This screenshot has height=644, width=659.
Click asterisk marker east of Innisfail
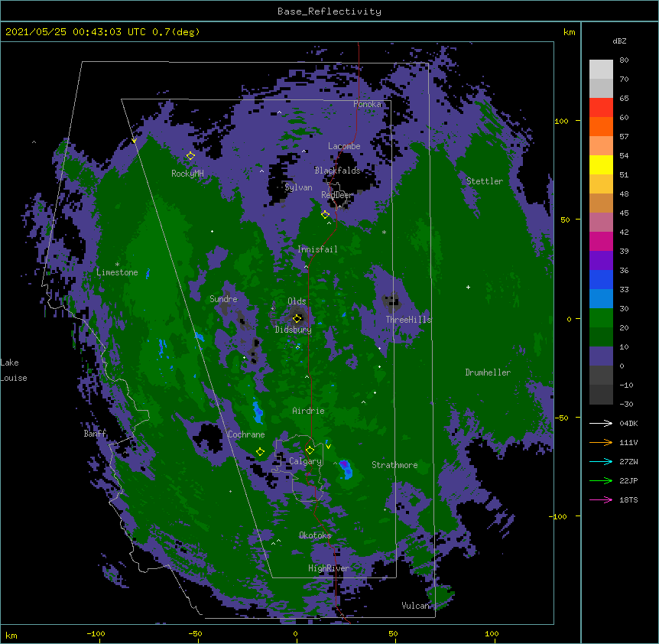click(384, 233)
